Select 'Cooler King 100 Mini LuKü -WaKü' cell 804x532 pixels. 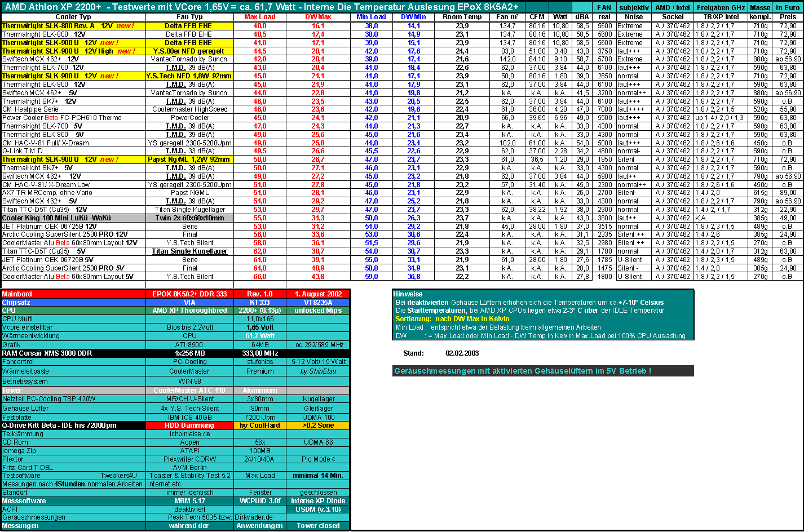point(73,218)
